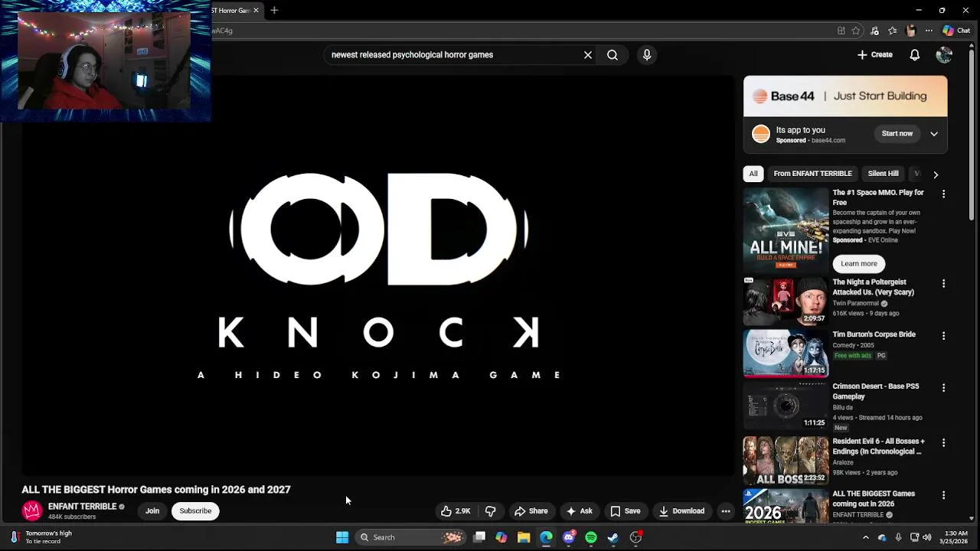The image size is (980, 551).
Task: Click the Create button
Action: [x=875, y=55]
